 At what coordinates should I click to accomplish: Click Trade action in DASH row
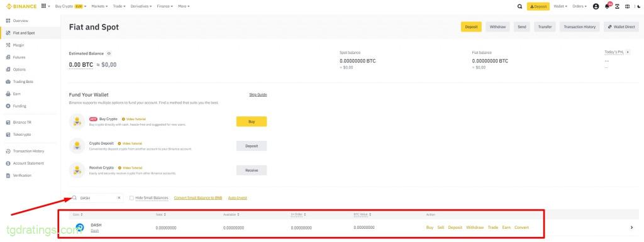pyautogui.click(x=493, y=228)
